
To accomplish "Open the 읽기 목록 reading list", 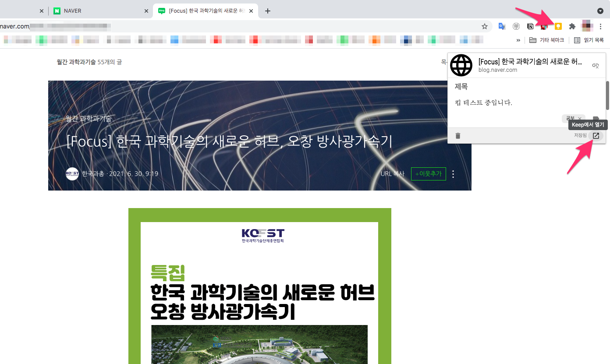I will [x=589, y=40].
